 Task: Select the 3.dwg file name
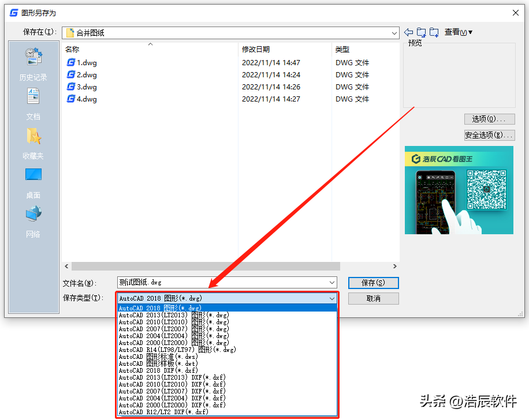[x=87, y=87]
